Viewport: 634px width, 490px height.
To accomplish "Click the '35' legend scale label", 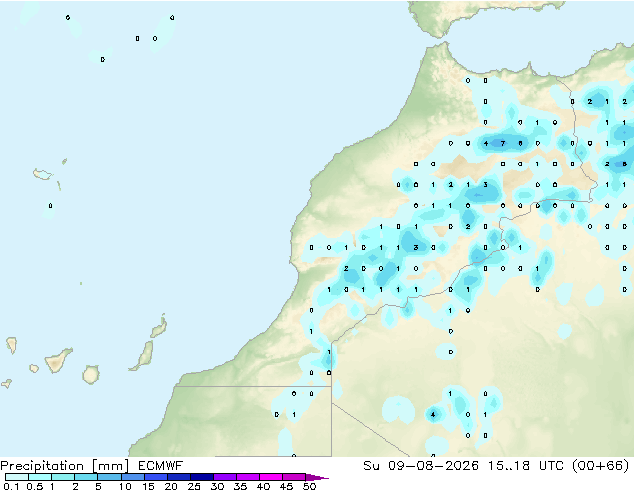I will tap(240, 486).
